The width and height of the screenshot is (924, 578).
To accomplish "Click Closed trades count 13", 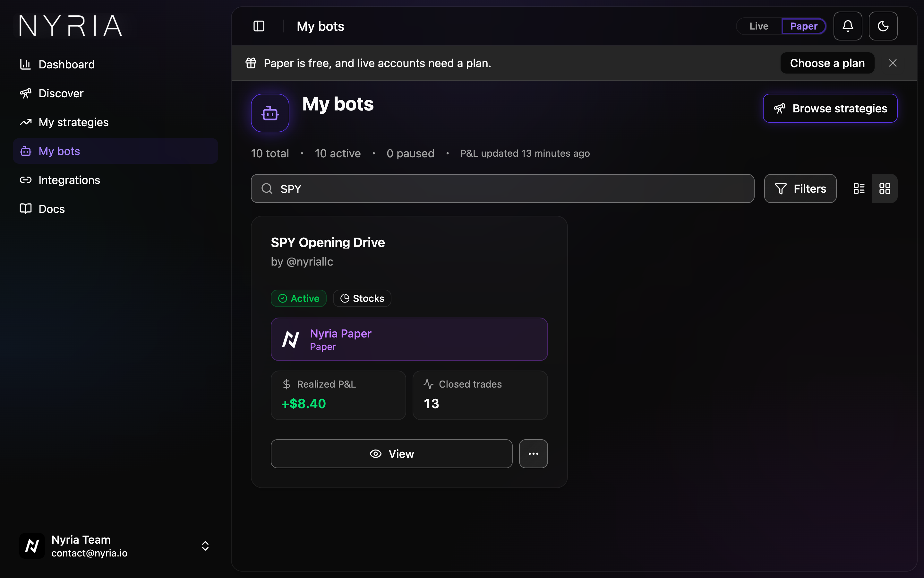I will click(431, 404).
